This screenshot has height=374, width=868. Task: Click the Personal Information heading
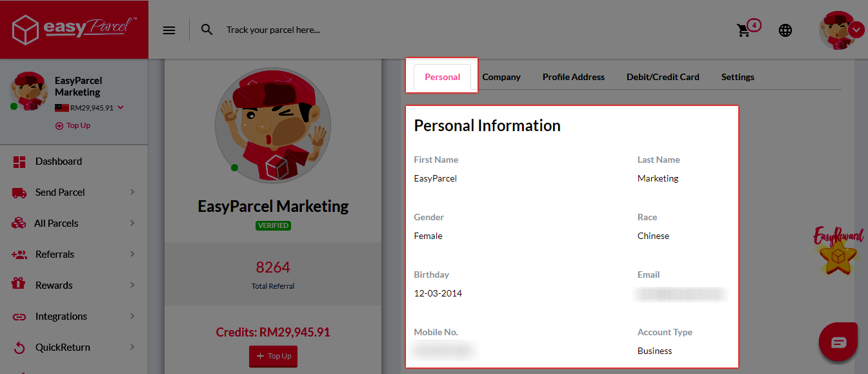point(487,126)
